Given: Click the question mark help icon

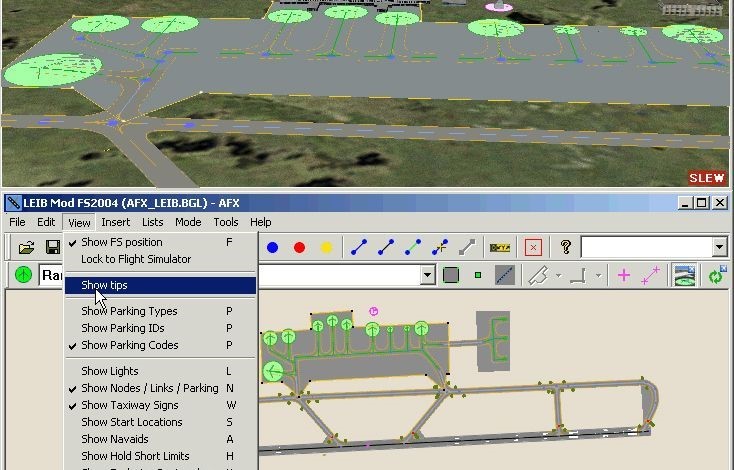Looking at the screenshot, I should coord(566,247).
